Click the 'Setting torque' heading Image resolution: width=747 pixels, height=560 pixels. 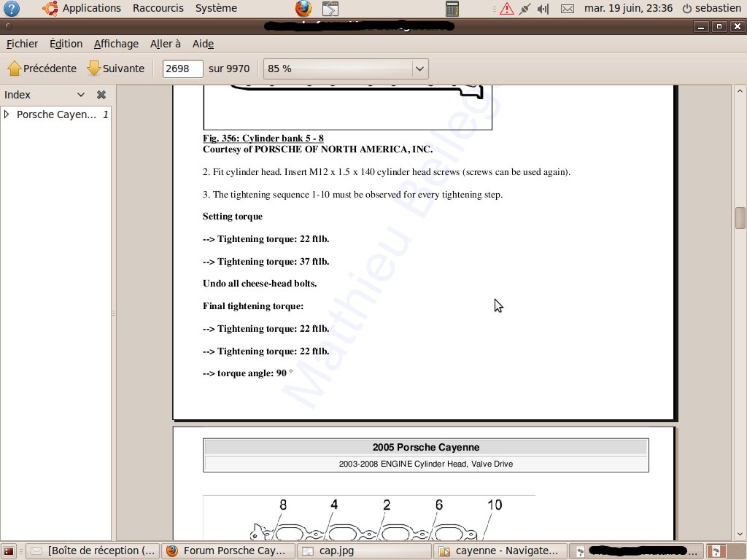point(233,216)
